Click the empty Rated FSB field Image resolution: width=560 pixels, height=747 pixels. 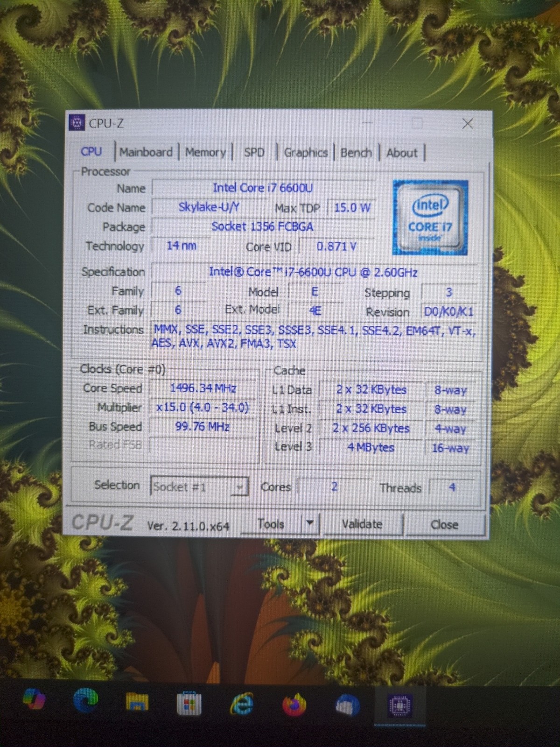click(x=203, y=445)
